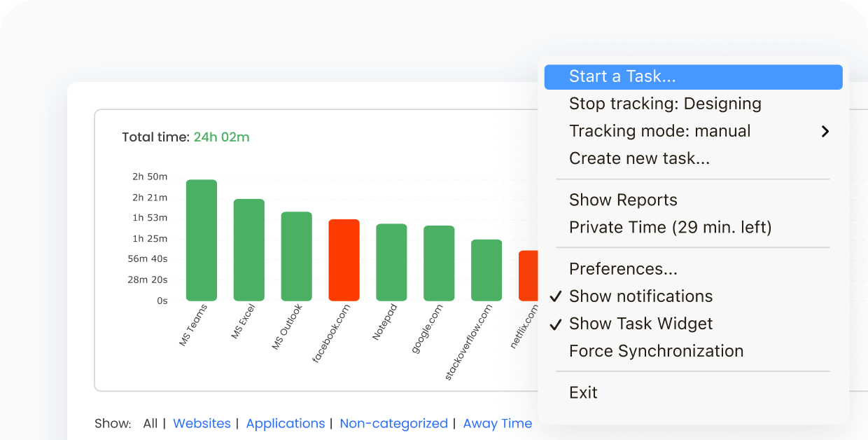Disable Show notifications

(640, 296)
